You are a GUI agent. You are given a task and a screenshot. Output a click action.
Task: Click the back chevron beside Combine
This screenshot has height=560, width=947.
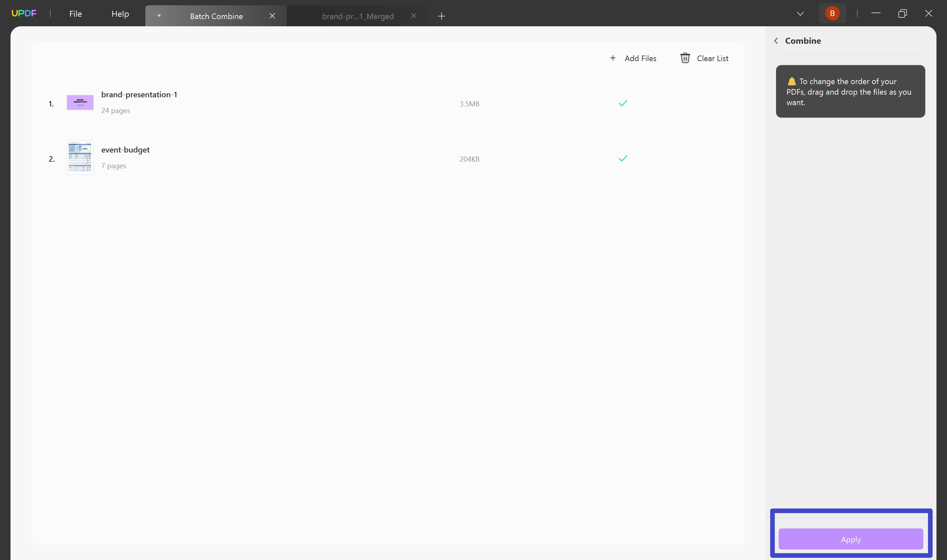[776, 41]
